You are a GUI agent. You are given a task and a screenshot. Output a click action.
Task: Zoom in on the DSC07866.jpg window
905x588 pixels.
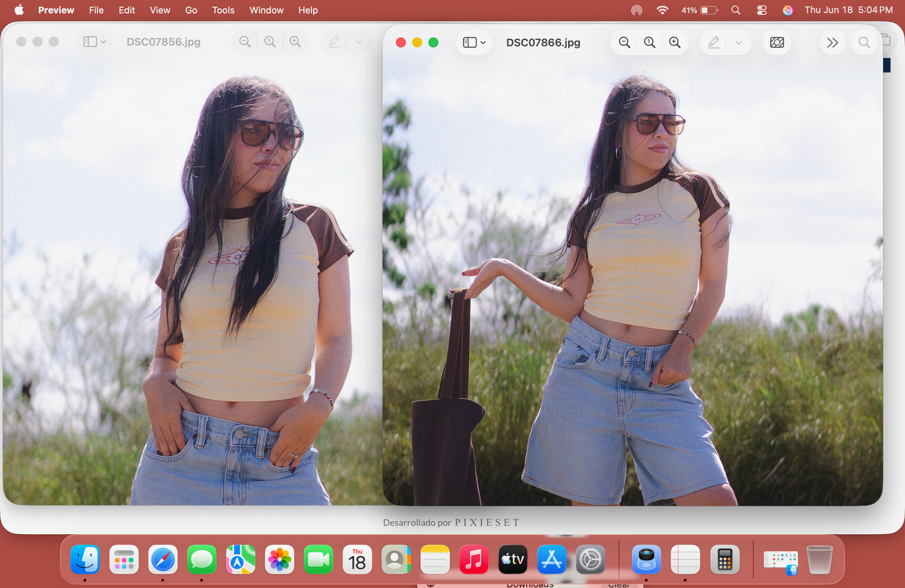tap(675, 43)
